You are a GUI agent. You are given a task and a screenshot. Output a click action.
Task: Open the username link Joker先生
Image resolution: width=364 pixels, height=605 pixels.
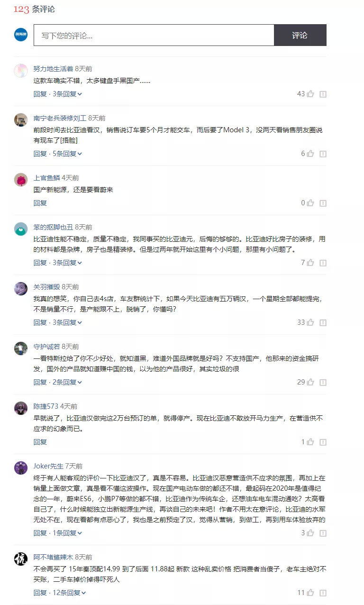[x=48, y=466]
